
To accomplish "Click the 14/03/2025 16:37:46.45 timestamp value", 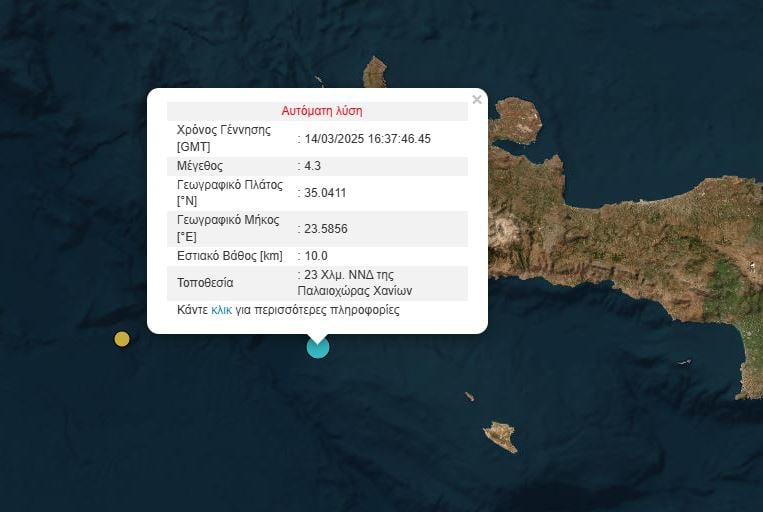I will point(367,139).
